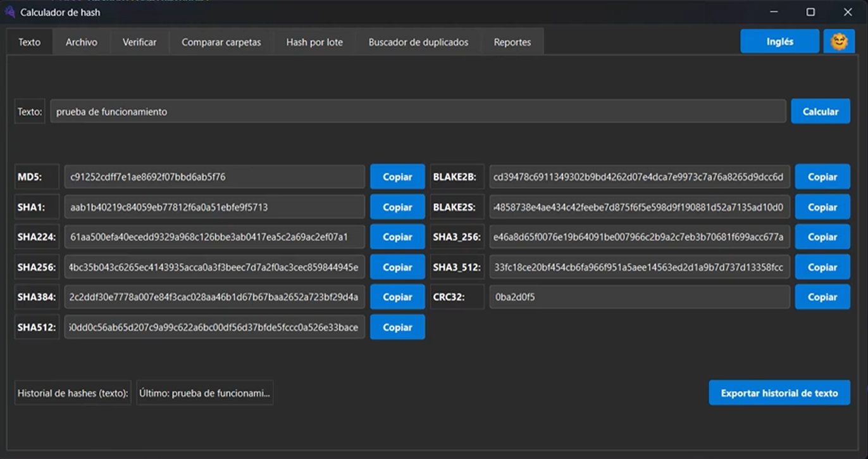Click the smiley face theme icon
Image resolution: width=868 pixels, height=459 pixels.
point(839,42)
